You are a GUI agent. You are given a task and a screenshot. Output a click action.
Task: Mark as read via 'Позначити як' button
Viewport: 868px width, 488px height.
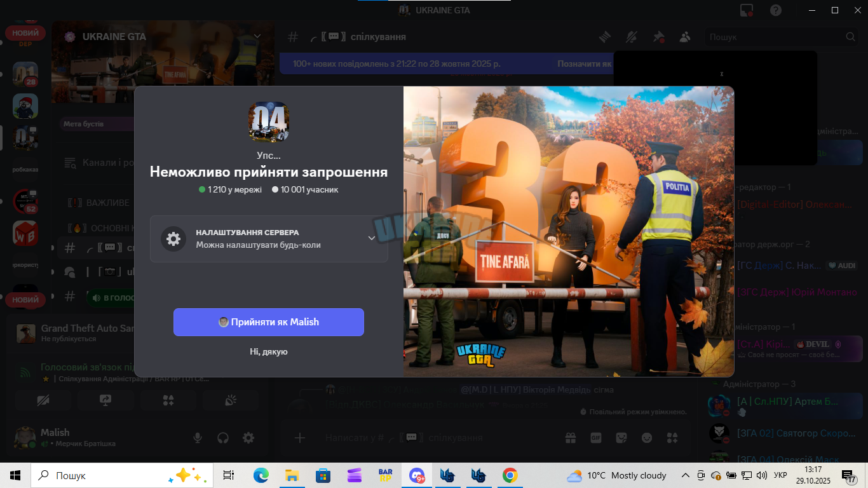pos(585,64)
